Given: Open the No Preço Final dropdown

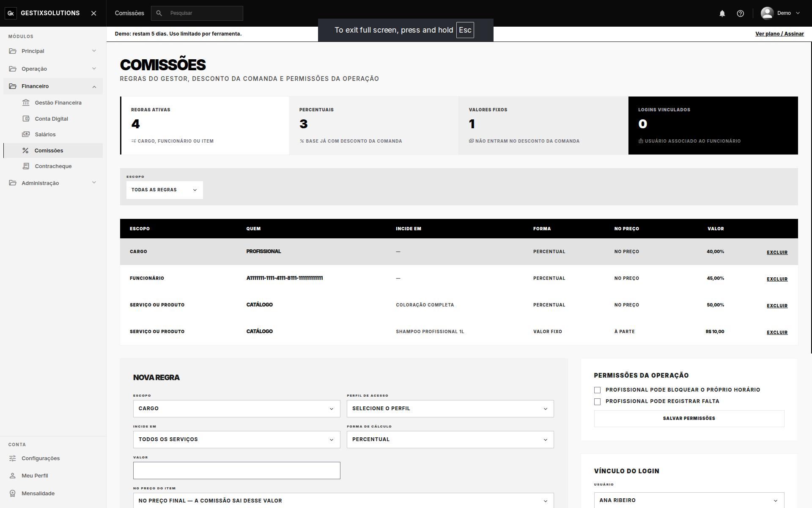Looking at the screenshot, I should 343,500.
